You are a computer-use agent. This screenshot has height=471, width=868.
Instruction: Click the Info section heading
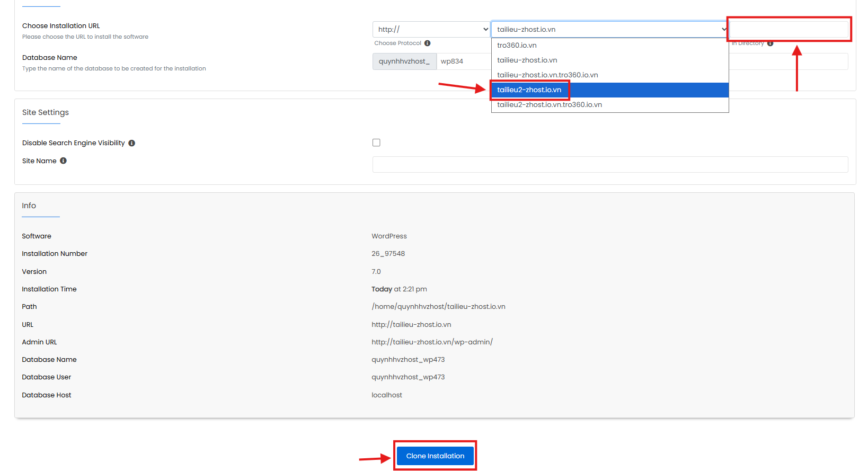29,206
